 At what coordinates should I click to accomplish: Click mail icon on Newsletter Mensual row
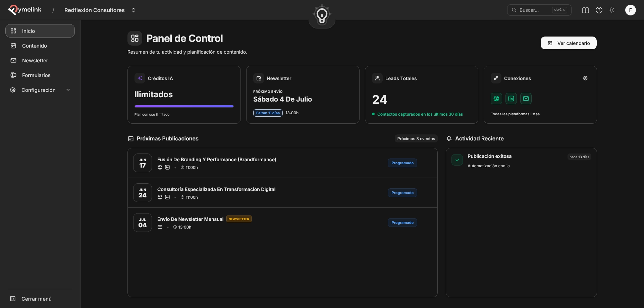pyautogui.click(x=160, y=227)
